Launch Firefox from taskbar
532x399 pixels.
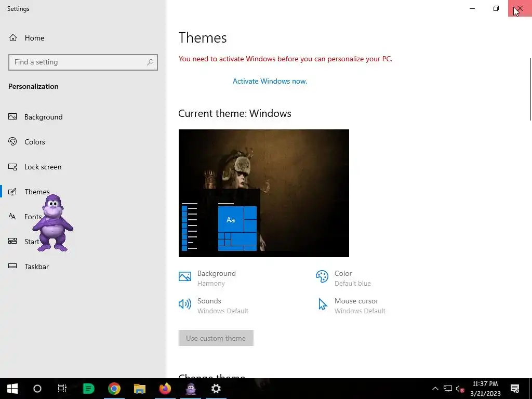[x=165, y=389]
